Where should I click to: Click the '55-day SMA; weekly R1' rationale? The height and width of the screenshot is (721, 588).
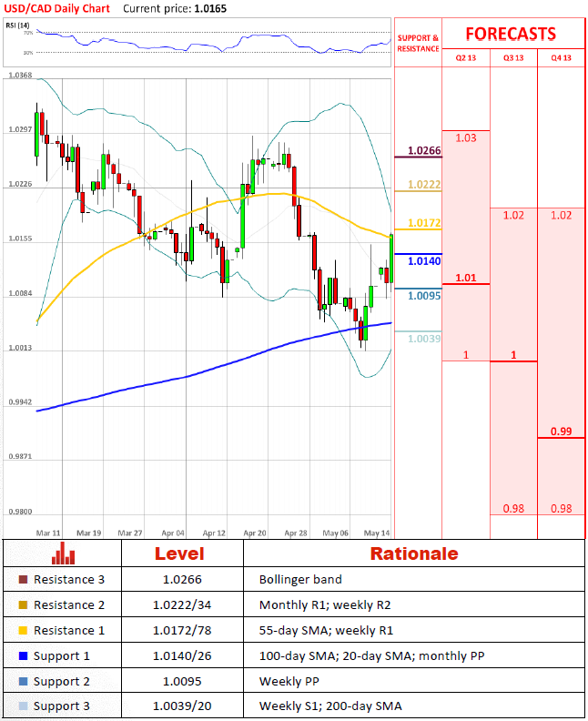coord(327,630)
